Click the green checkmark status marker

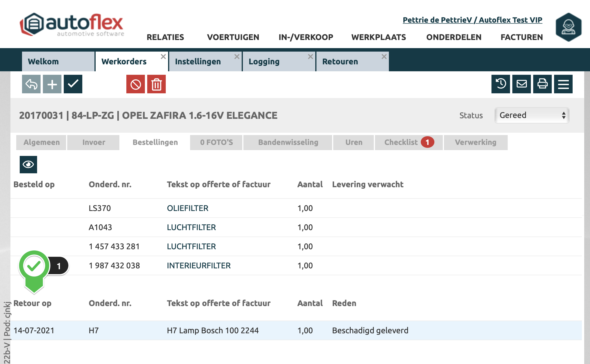point(34,266)
